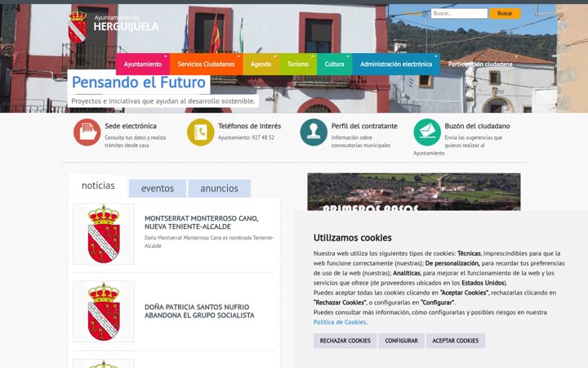Screen dimensions: 588x368
Task: Open Montserrat Monterroso news shield thumbnail
Action: click(x=104, y=234)
